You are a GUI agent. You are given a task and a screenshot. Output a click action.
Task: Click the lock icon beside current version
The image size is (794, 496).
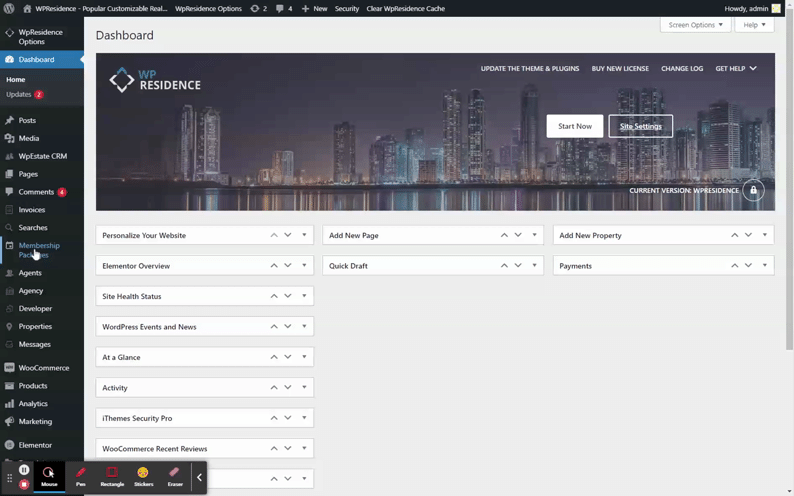click(753, 190)
